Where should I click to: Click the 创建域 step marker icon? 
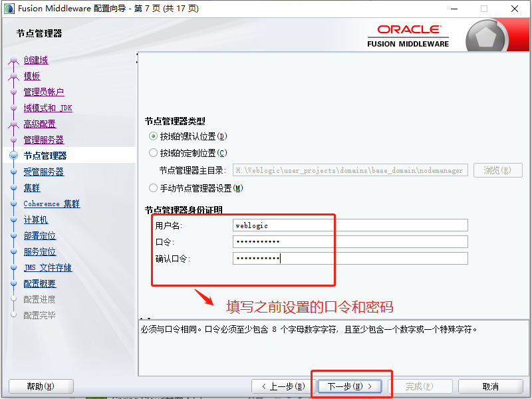tap(13, 61)
